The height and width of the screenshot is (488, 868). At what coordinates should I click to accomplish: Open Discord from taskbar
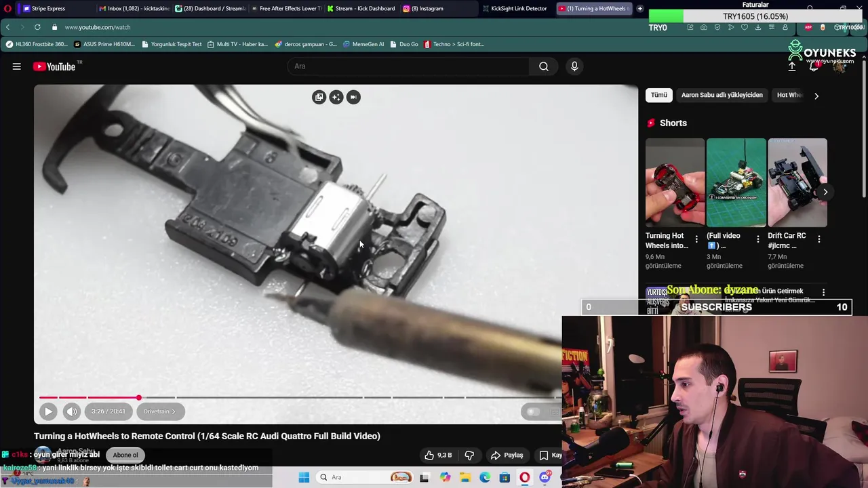point(545,477)
